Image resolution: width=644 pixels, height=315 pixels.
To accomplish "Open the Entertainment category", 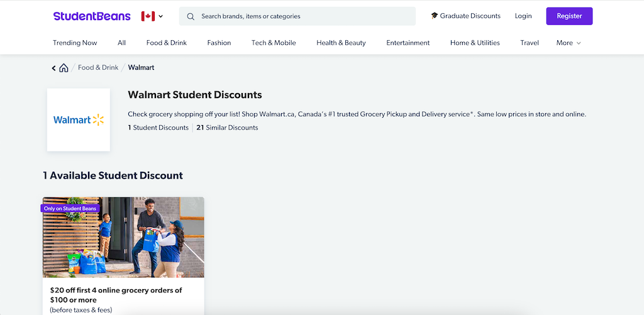I will coord(408,43).
